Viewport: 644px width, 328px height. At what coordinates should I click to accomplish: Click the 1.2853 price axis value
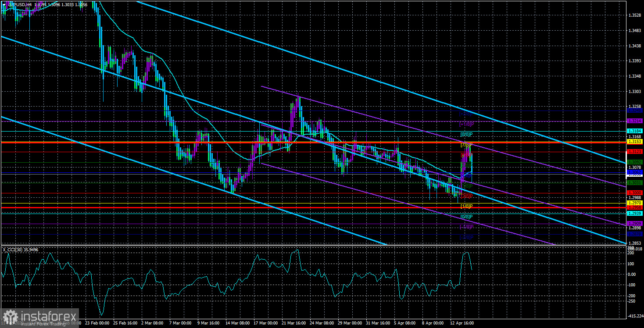[x=635, y=243]
